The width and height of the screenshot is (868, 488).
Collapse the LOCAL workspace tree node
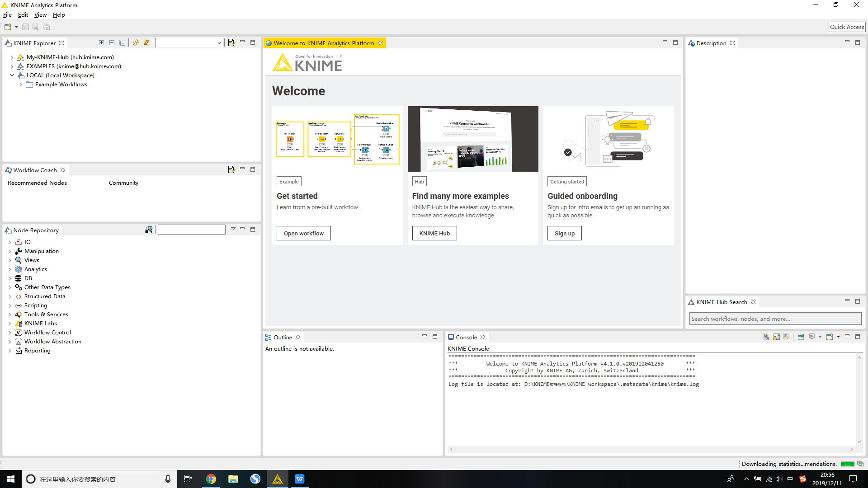point(12,75)
